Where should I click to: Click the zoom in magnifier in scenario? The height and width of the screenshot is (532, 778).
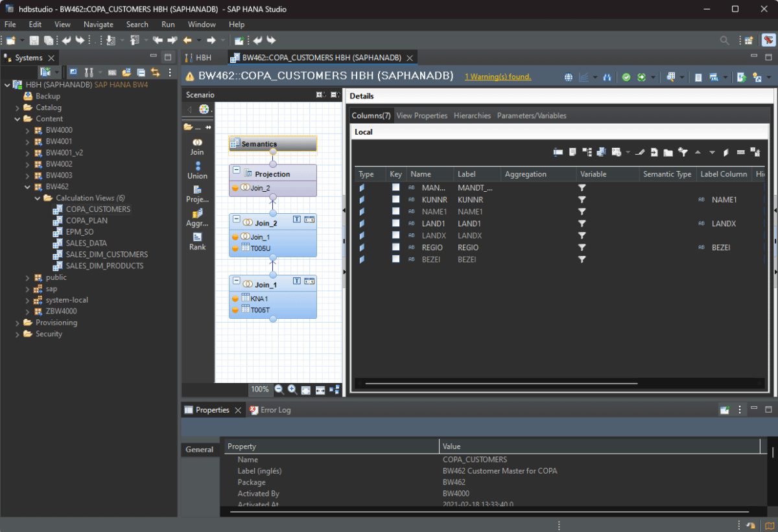pos(292,389)
